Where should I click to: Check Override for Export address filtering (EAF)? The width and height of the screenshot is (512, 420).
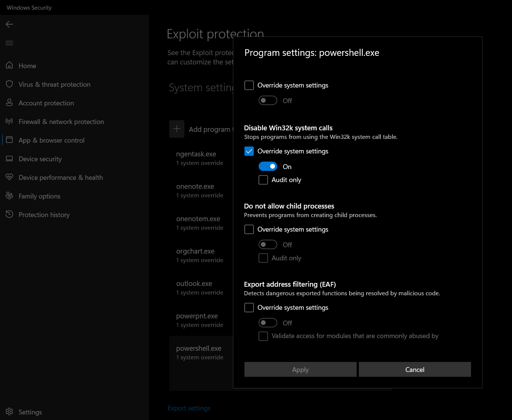(249, 308)
